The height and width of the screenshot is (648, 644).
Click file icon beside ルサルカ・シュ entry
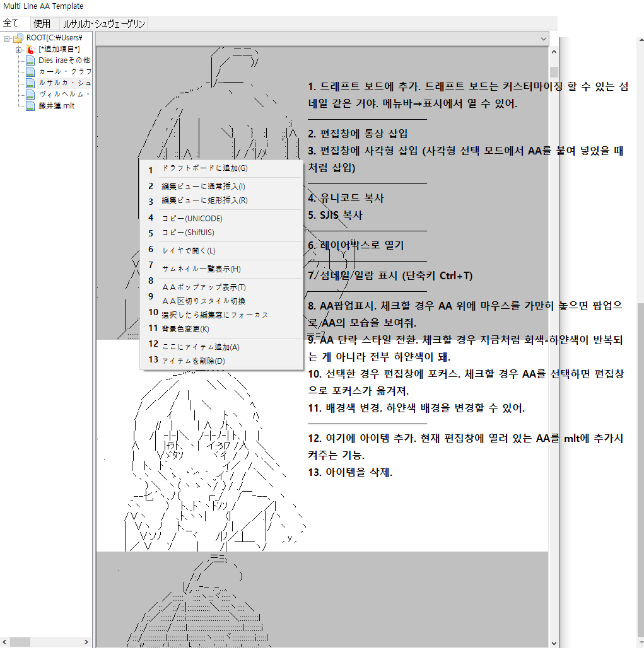(x=30, y=83)
